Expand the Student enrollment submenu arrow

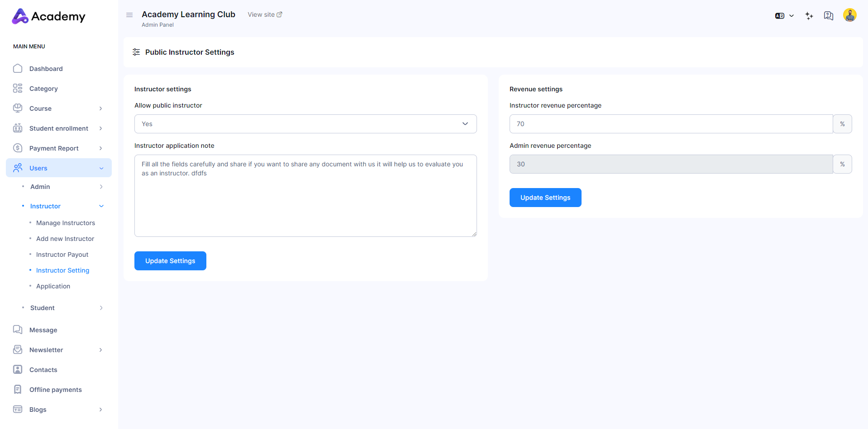(100, 128)
